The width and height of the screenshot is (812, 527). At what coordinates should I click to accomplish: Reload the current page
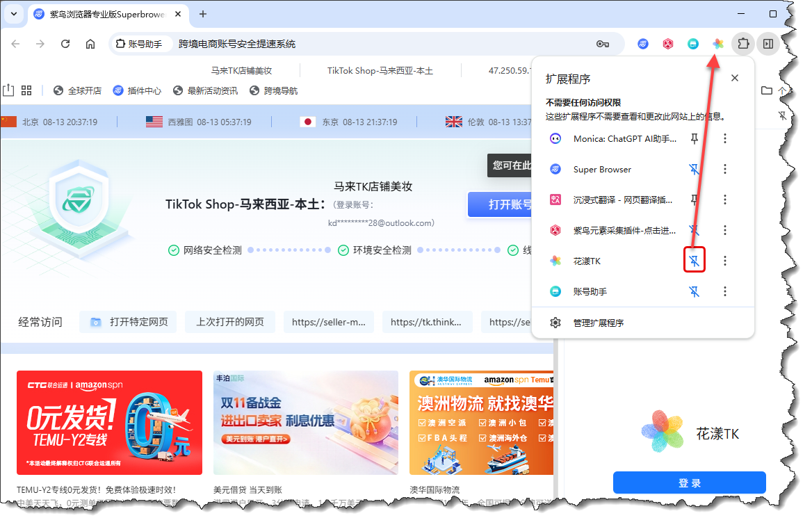click(65, 44)
